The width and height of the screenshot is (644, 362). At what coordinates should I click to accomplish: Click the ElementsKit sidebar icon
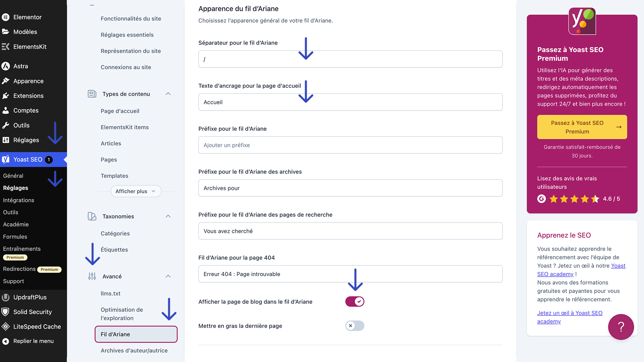pos(6,47)
